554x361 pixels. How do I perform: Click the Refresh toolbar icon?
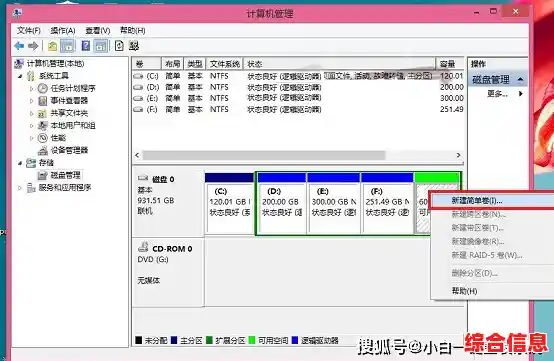(119, 46)
